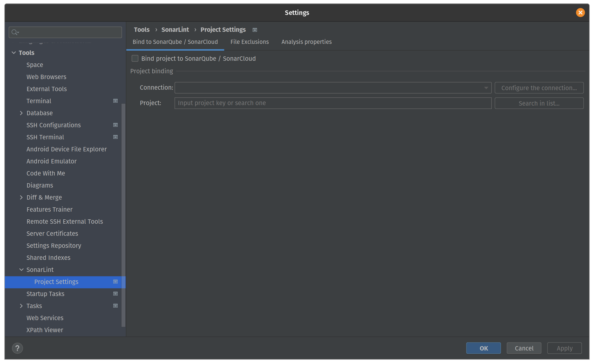This screenshot has width=594, height=364.
Task: Click Configure the connection button
Action: click(539, 88)
